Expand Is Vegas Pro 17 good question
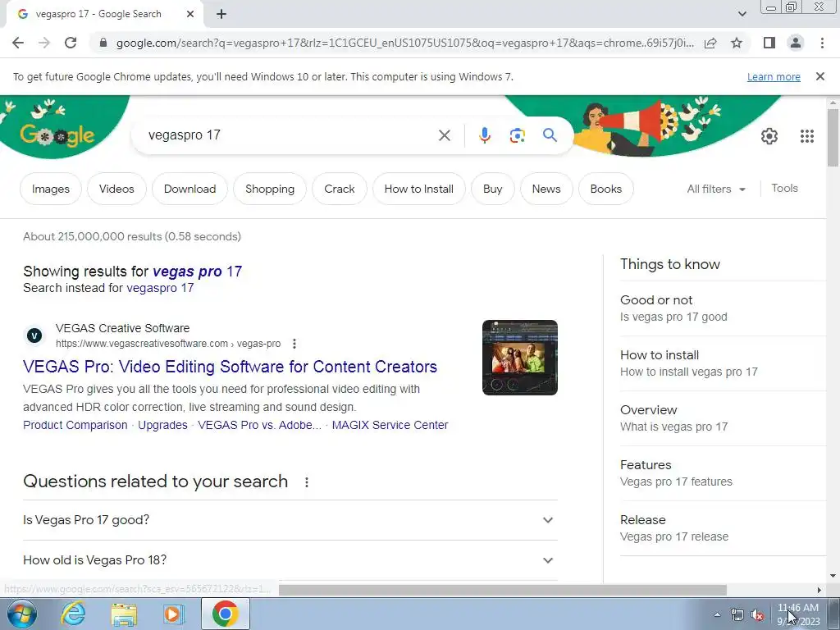The height and width of the screenshot is (630, 840). point(290,519)
